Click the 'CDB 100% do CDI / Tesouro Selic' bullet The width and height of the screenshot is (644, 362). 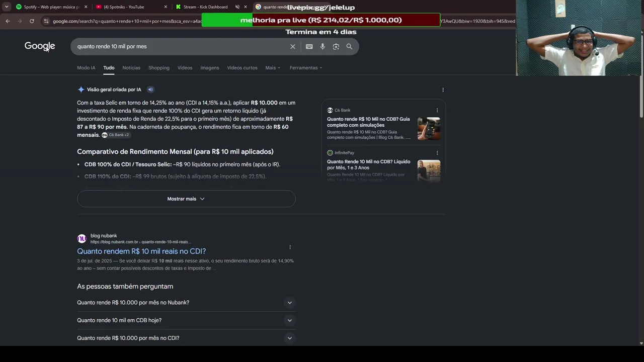182,164
